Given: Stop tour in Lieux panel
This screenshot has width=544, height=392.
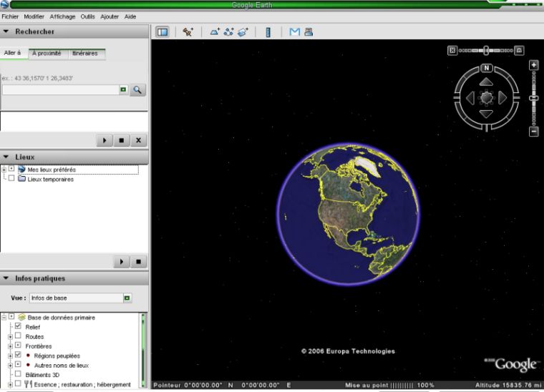Looking at the screenshot, I should tap(138, 262).
